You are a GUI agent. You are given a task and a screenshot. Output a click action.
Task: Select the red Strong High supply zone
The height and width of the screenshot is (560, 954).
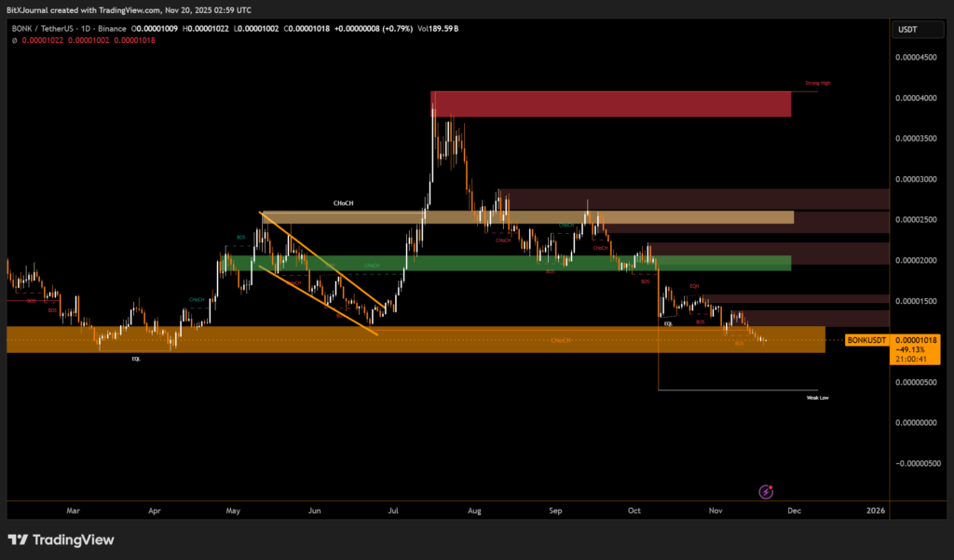coord(610,103)
